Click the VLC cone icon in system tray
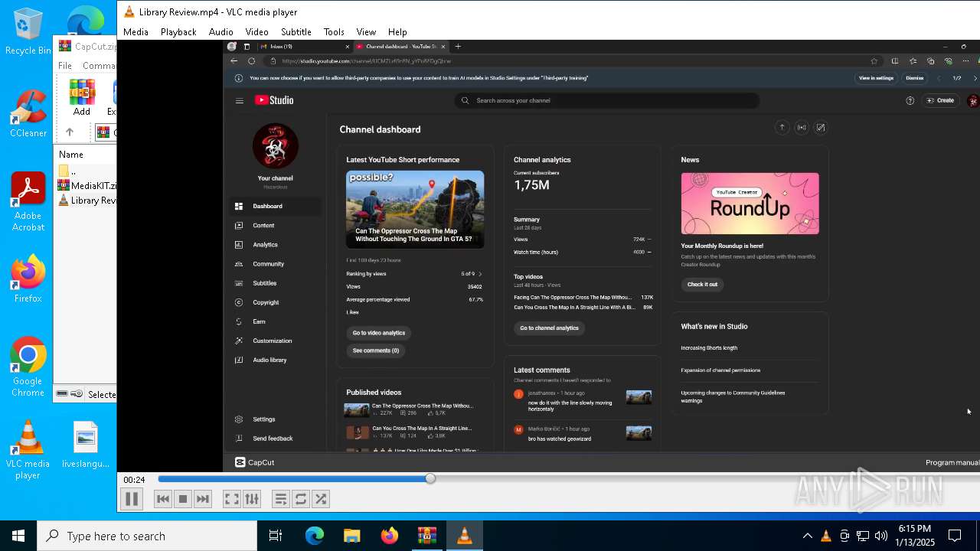The image size is (980, 551). click(825, 536)
